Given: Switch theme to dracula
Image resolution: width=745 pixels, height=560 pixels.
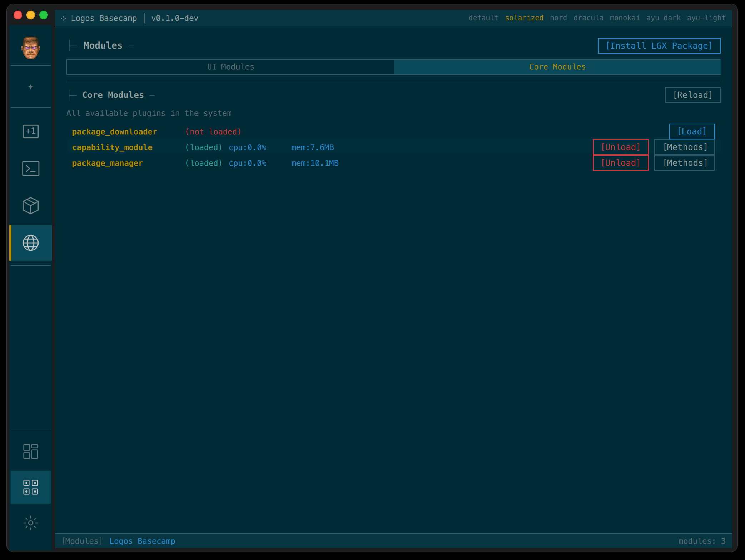Looking at the screenshot, I should coord(588,18).
